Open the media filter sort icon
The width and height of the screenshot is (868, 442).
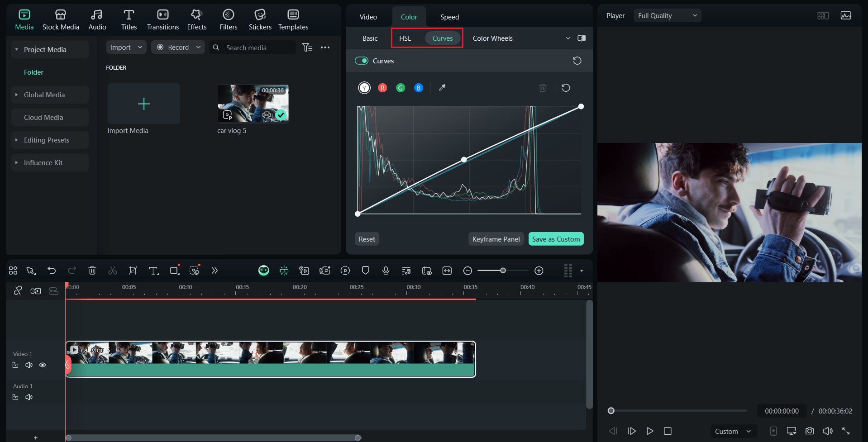click(x=307, y=48)
